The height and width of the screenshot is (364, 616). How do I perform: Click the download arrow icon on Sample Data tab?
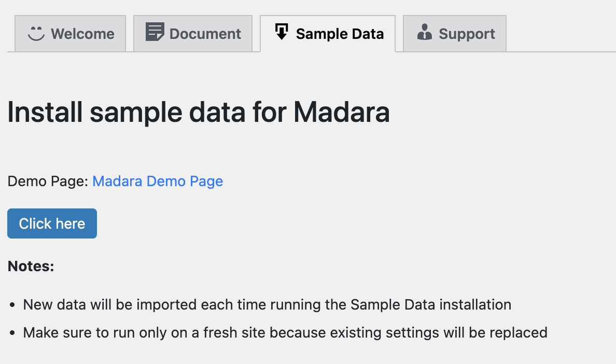[x=282, y=32]
